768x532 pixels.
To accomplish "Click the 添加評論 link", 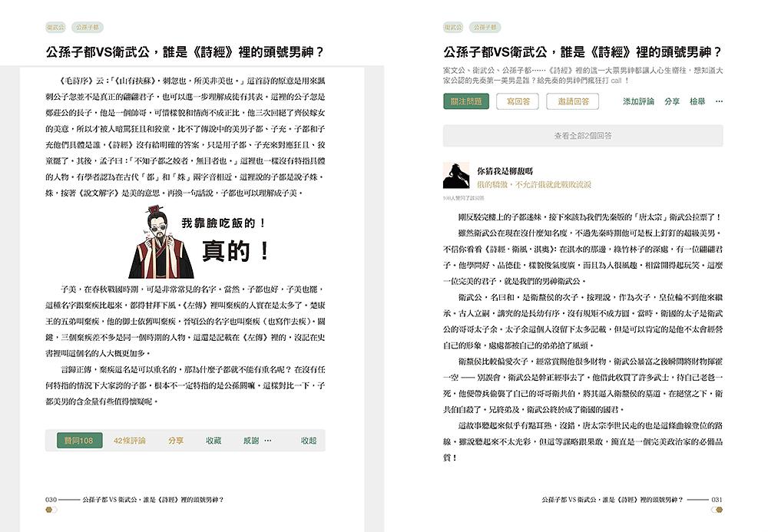I will point(638,101).
